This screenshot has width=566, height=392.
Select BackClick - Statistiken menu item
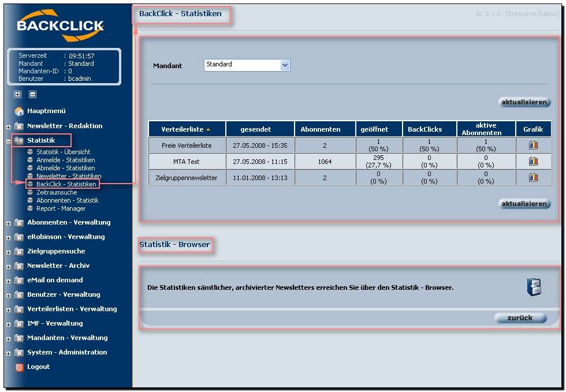point(66,184)
